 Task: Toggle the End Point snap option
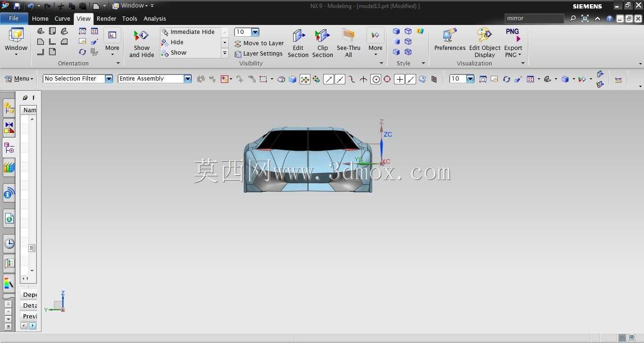[328, 79]
